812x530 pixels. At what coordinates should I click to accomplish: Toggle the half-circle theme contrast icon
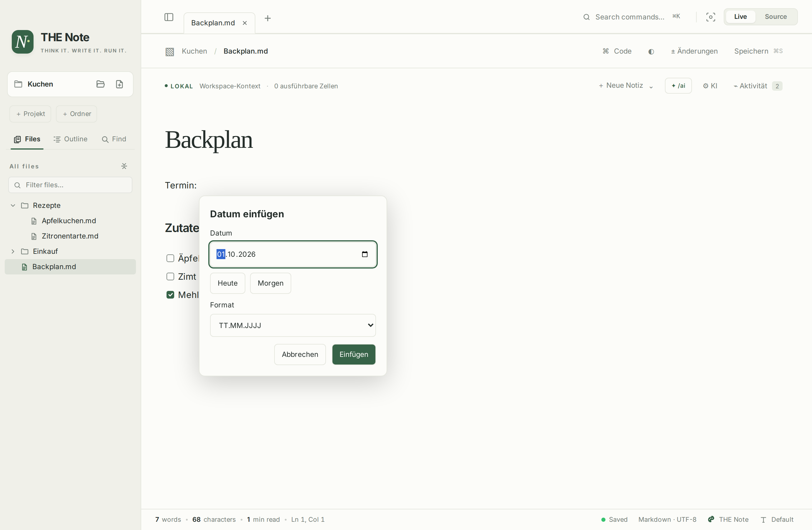click(651, 52)
